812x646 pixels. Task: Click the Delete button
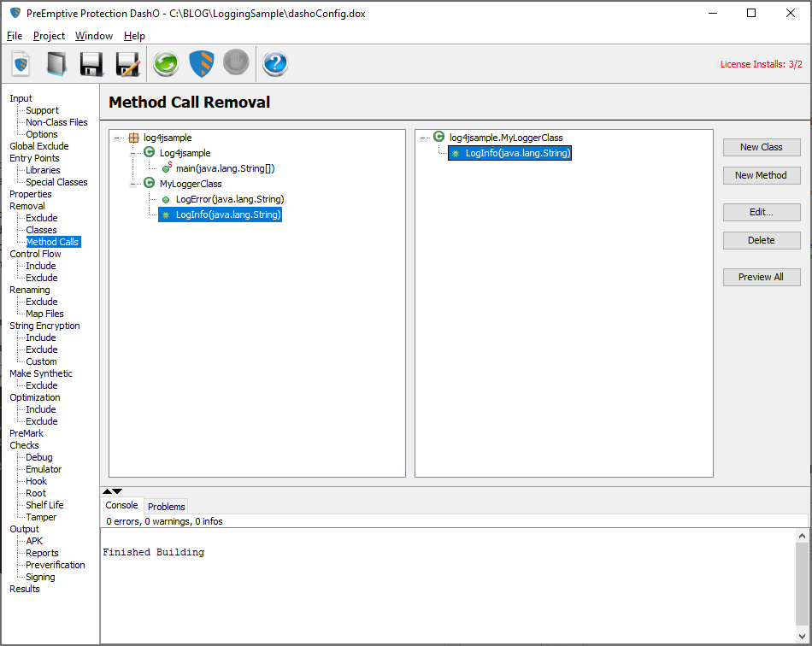[x=762, y=240]
